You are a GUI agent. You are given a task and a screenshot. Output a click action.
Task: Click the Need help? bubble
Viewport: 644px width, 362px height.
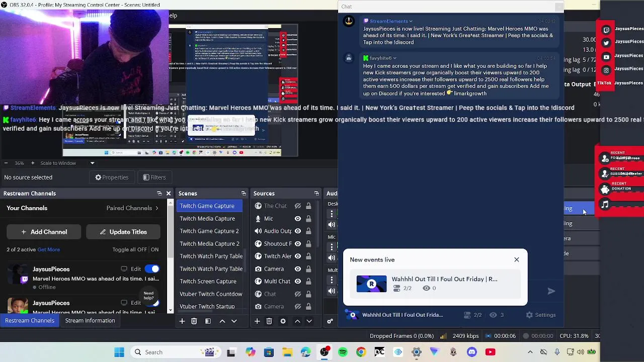coord(148,296)
